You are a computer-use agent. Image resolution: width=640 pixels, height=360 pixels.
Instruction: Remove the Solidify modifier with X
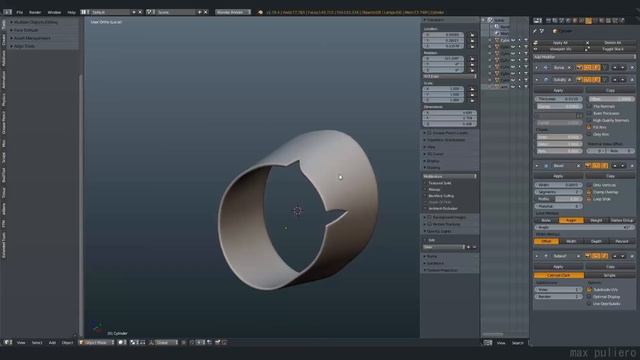[x=632, y=80]
